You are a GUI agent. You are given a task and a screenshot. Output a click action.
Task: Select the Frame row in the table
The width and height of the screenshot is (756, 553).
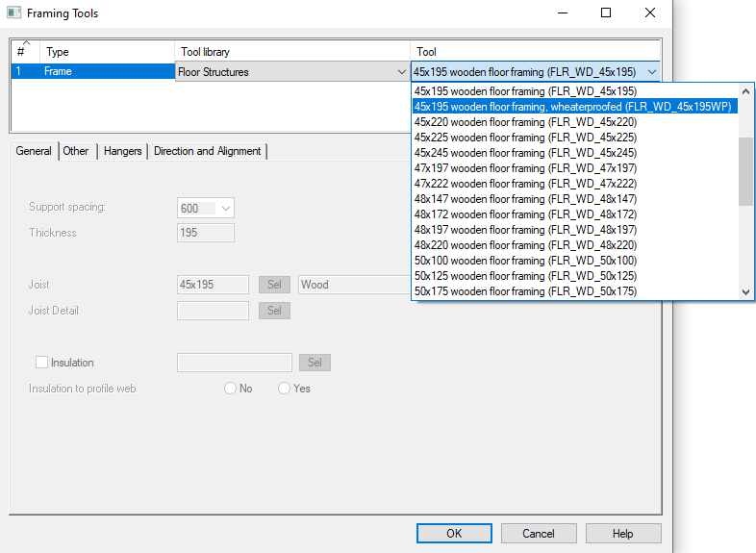pyautogui.click(x=91, y=71)
